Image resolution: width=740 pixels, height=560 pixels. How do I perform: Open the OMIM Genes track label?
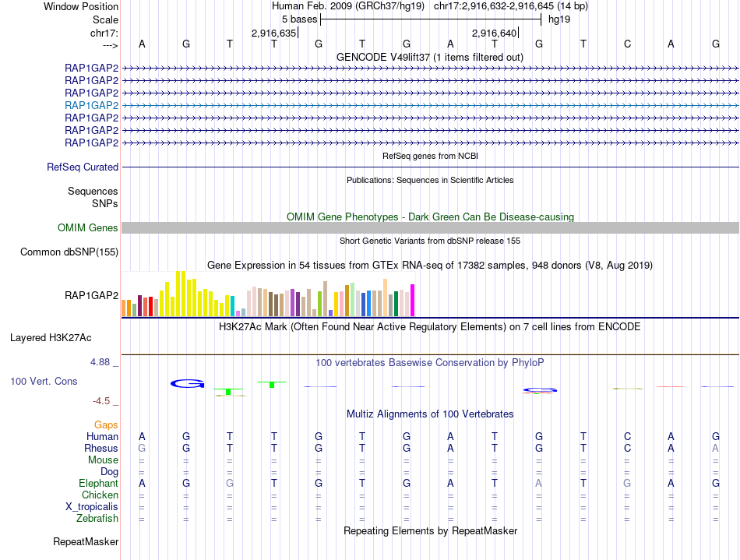tap(88, 228)
